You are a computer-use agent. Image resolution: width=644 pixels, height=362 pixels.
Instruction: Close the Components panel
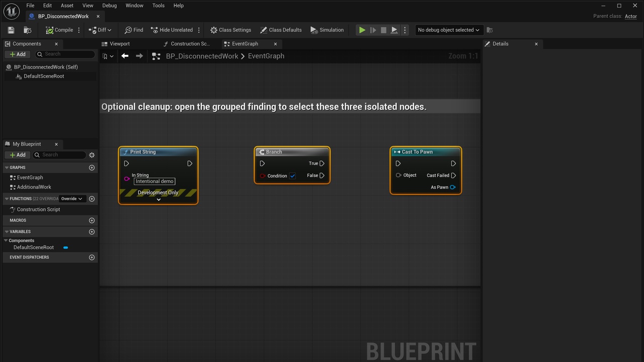56,44
